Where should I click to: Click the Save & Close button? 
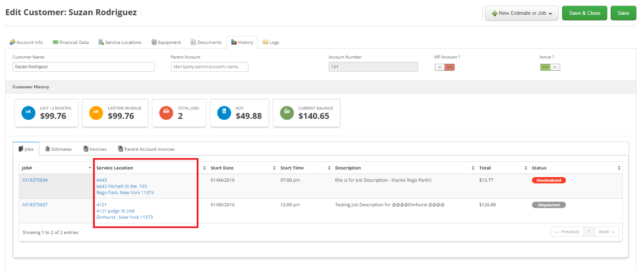pos(584,13)
